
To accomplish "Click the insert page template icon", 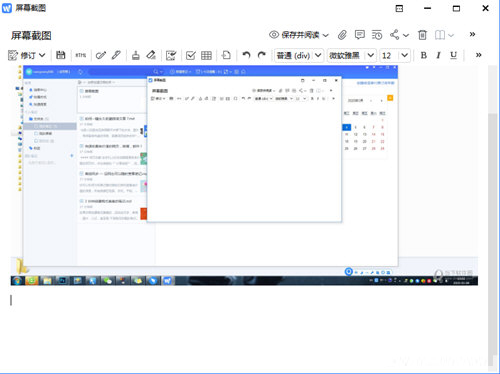I will pyautogui.click(x=226, y=55).
